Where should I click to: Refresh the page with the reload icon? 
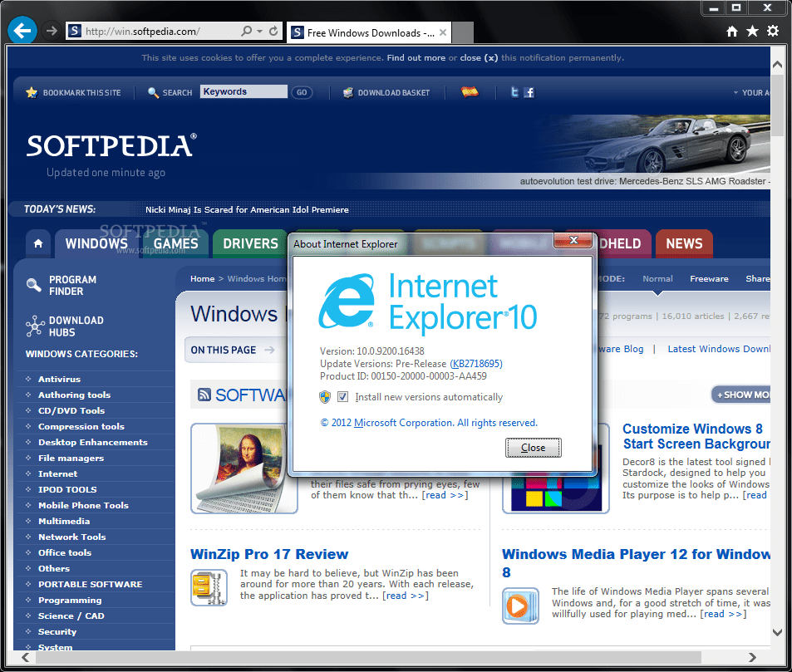tap(273, 32)
